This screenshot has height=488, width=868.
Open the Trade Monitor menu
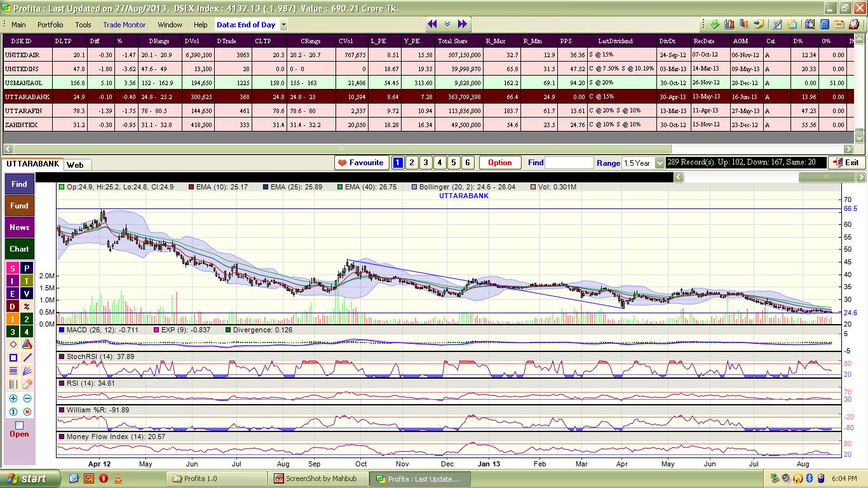coord(125,25)
